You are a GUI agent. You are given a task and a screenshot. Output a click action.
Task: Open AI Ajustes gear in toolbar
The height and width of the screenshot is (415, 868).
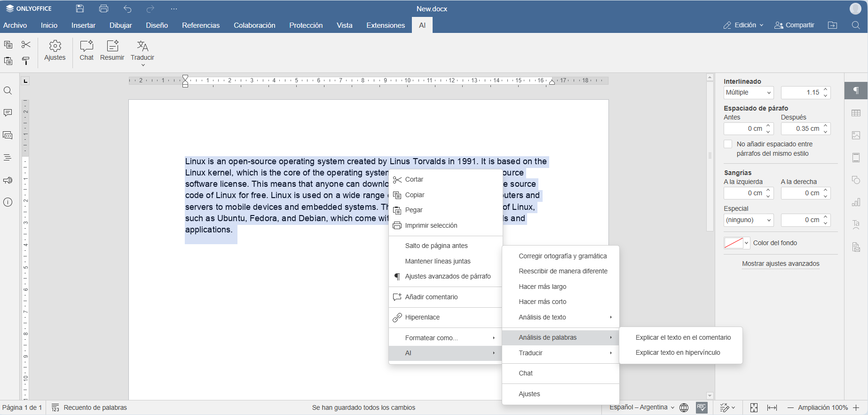pos(55,50)
